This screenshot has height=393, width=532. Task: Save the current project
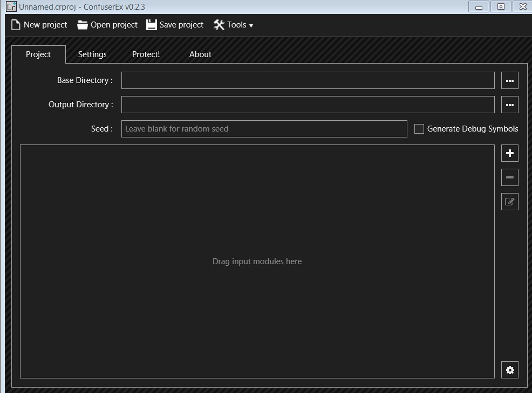[x=175, y=25]
